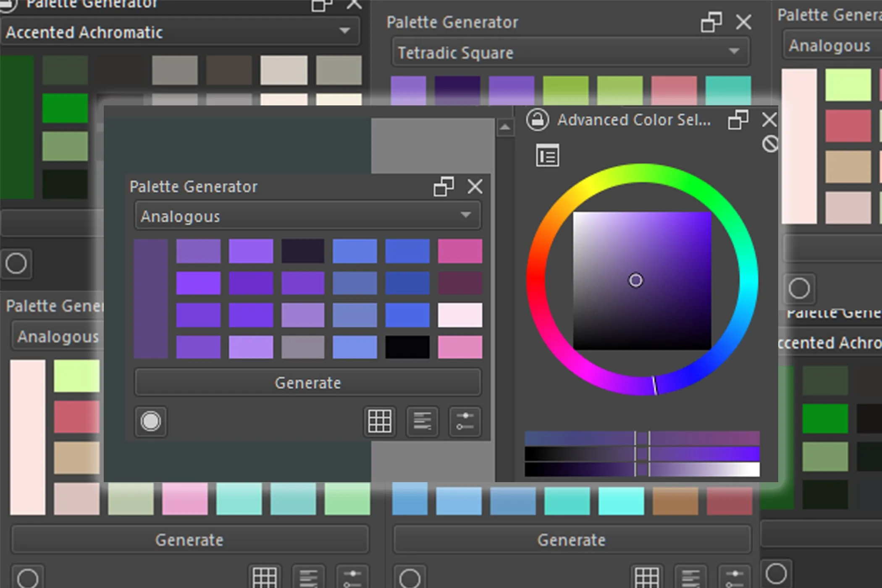The height and width of the screenshot is (588, 882).
Task: Toggle the filled circle button in center Palette Generator
Action: (x=151, y=421)
